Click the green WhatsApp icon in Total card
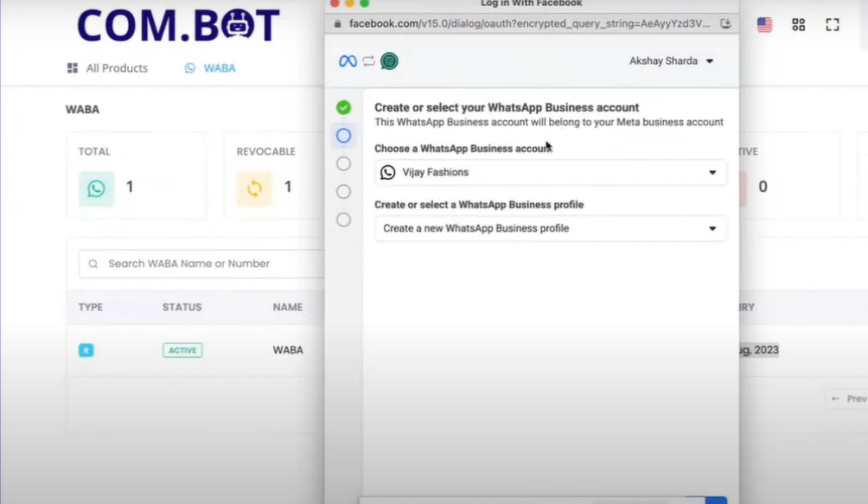 tap(96, 188)
